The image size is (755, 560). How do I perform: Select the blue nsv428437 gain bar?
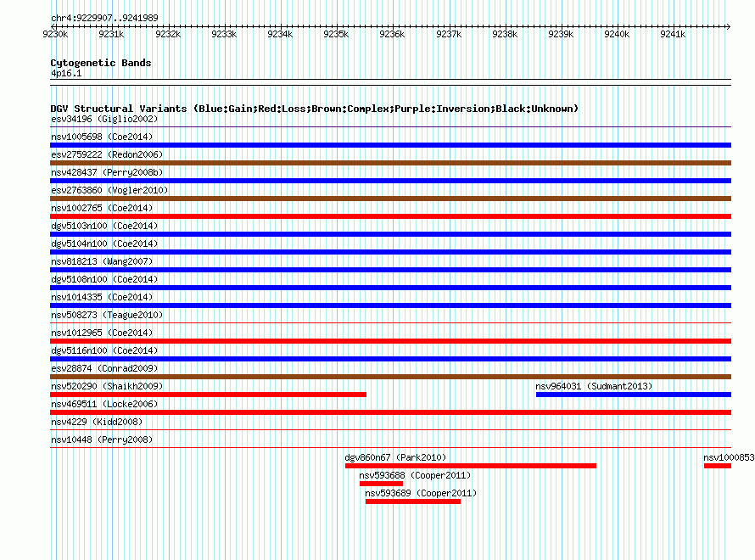390,181
